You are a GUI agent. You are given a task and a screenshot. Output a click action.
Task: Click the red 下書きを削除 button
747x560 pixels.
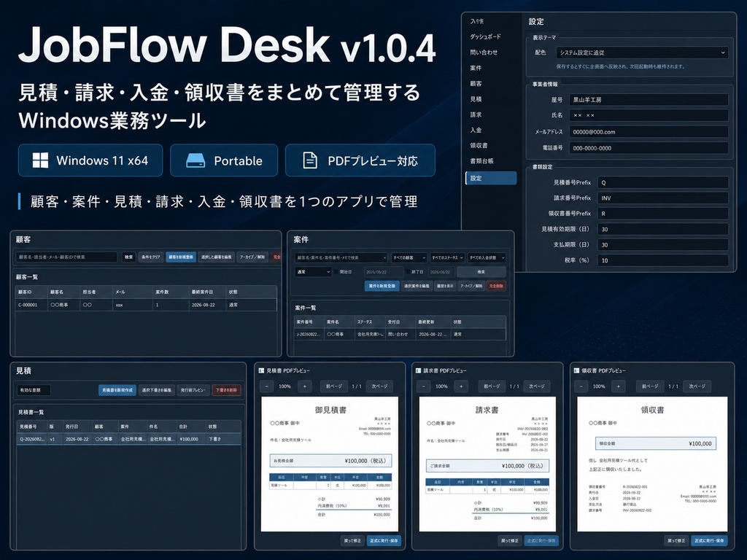pyautogui.click(x=226, y=390)
